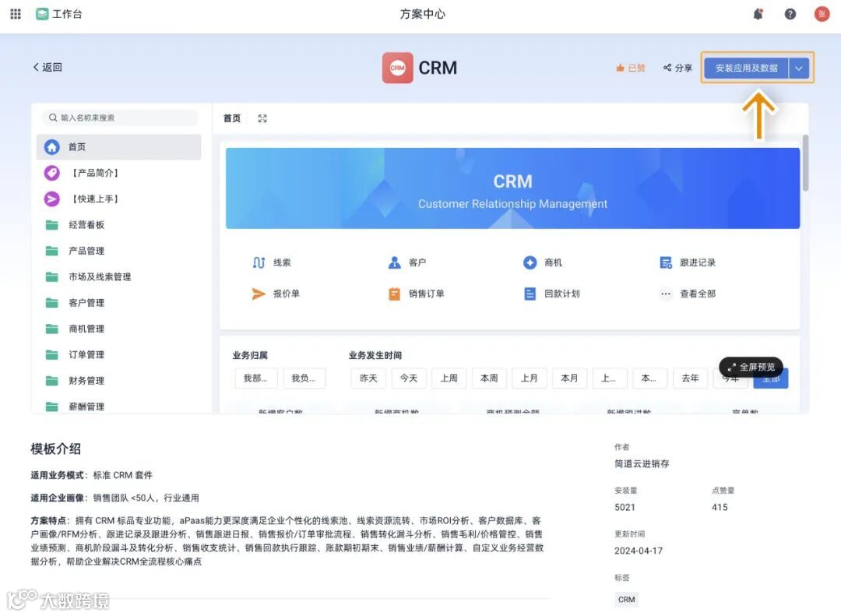Image resolution: width=841 pixels, height=616 pixels.
Task: Open the help question mark icon
Action: coord(790,14)
